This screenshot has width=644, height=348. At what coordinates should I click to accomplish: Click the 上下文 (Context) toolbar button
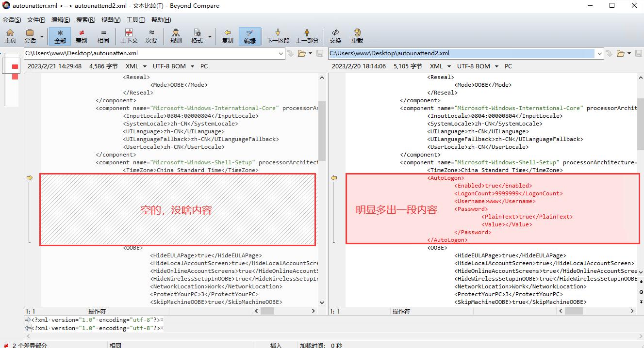(x=129, y=36)
